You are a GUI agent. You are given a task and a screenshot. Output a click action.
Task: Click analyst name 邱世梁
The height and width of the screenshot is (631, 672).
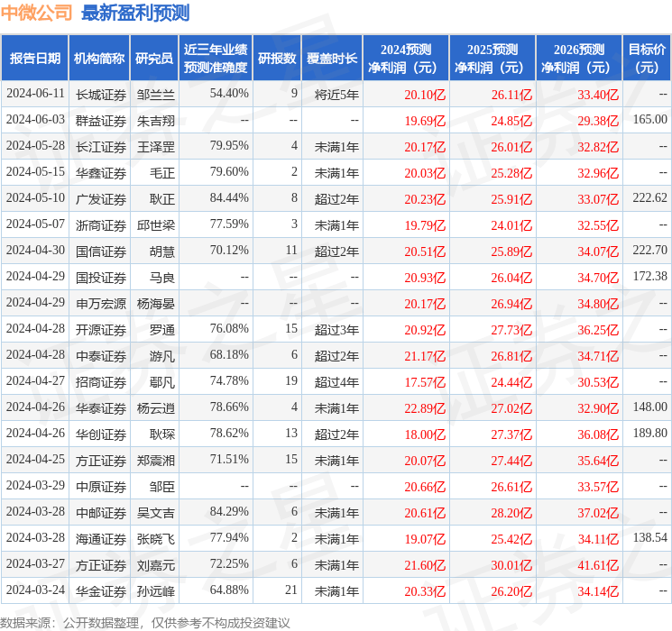tap(156, 225)
